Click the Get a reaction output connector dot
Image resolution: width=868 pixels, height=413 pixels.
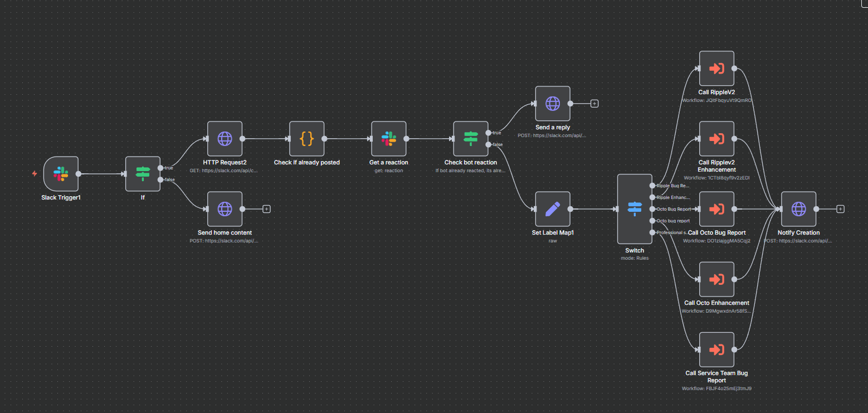tap(407, 139)
